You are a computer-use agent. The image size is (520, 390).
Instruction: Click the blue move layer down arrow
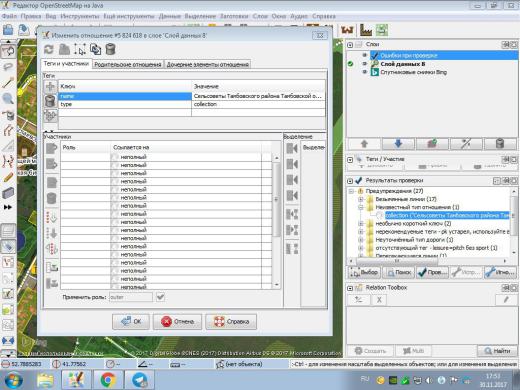[398, 144]
